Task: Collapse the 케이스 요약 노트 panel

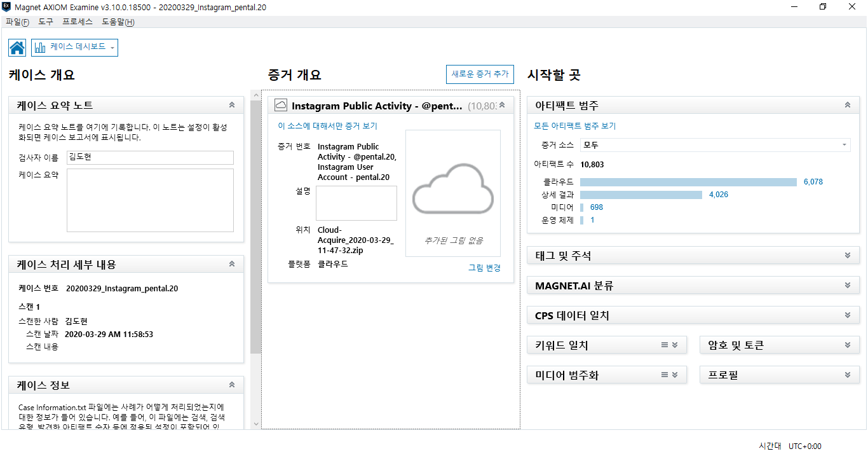Action: click(x=232, y=105)
